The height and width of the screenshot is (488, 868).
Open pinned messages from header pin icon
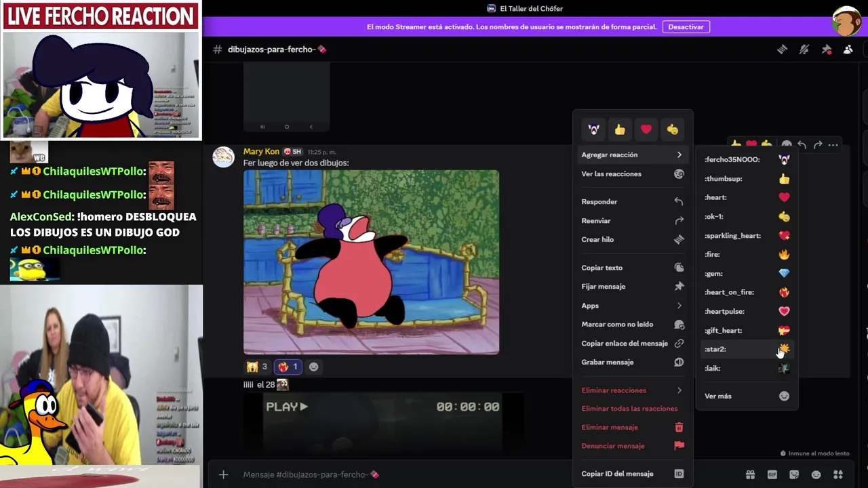click(826, 49)
